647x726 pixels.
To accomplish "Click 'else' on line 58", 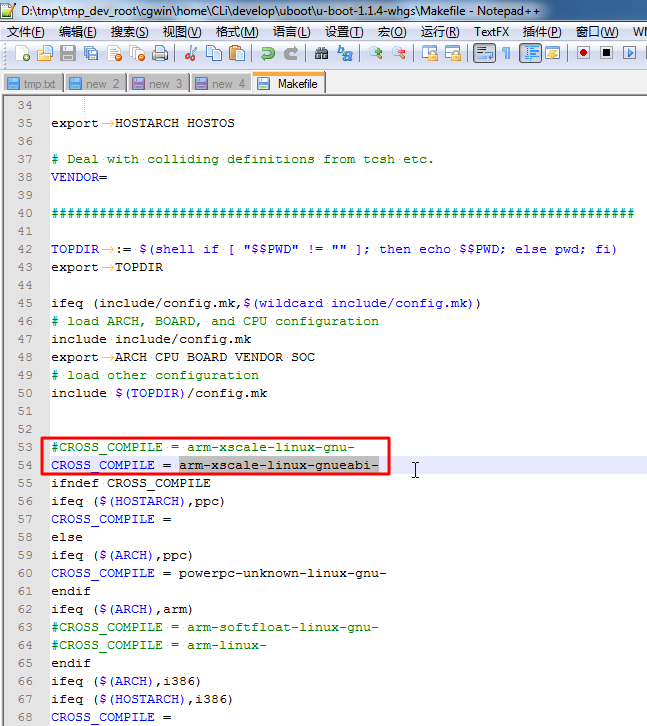I will pyautogui.click(x=67, y=537).
